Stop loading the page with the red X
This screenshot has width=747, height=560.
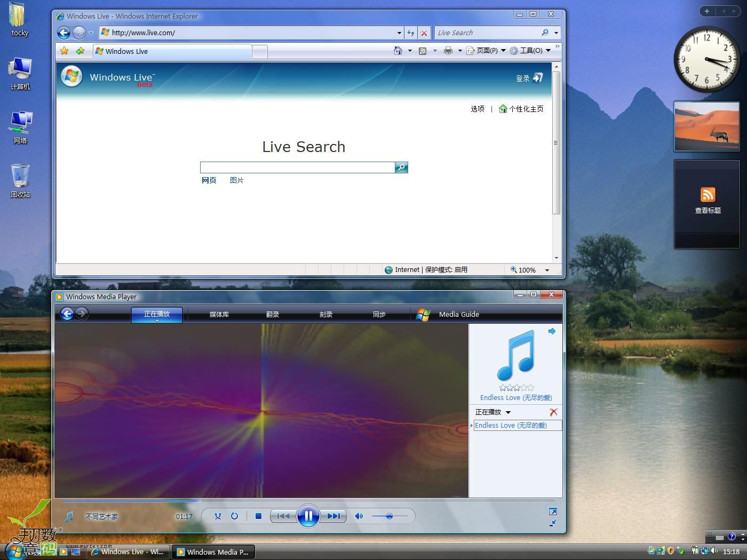click(424, 33)
